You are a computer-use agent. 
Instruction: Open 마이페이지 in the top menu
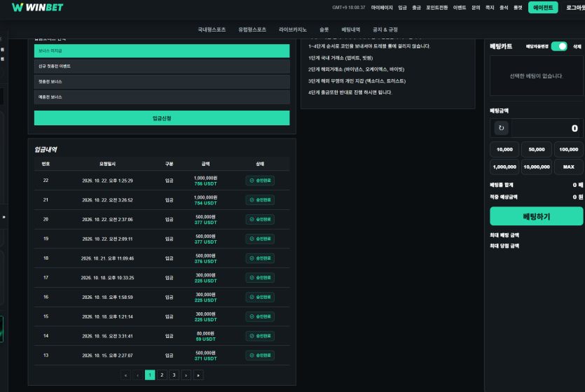(382, 8)
